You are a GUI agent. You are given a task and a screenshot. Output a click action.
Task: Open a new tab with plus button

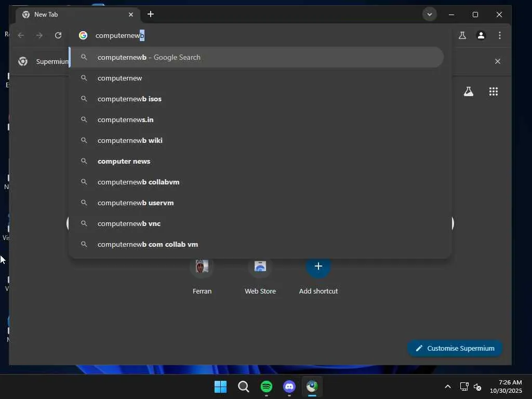[151, 14]
